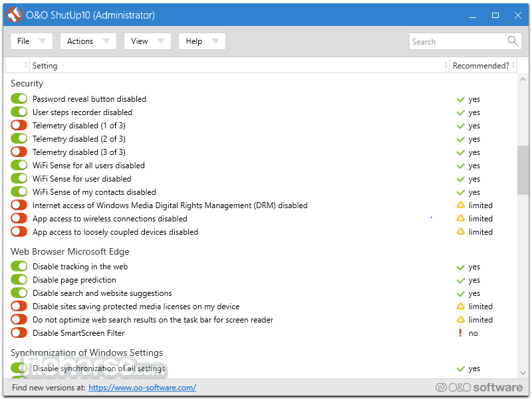This screenshot has height=399, width=532.
Task: Click the green checkmark beside User steps recorder
Action: pos(460,112)
